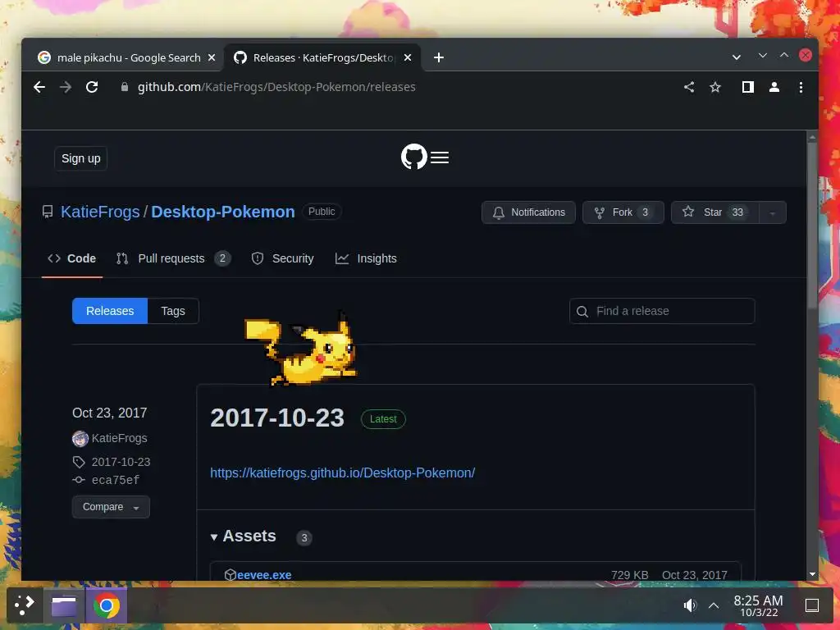Download eevee.exe asset
The image size is (840, 630).
(264, 575)
